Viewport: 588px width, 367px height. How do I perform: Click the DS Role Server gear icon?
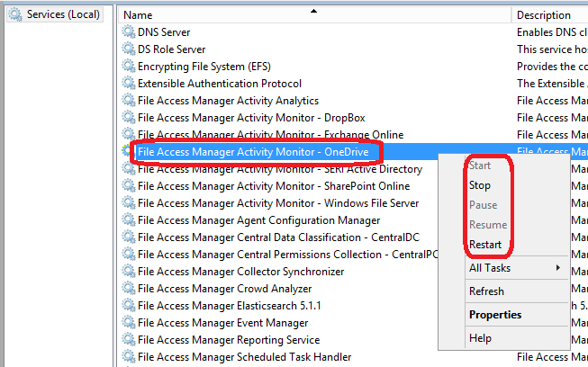tap(129, 49)
